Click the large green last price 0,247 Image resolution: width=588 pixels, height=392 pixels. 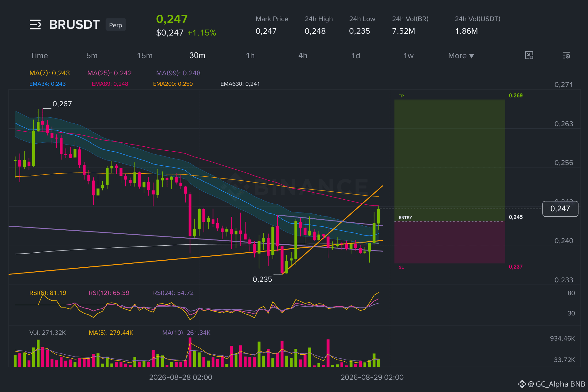[x=172, y=19]
